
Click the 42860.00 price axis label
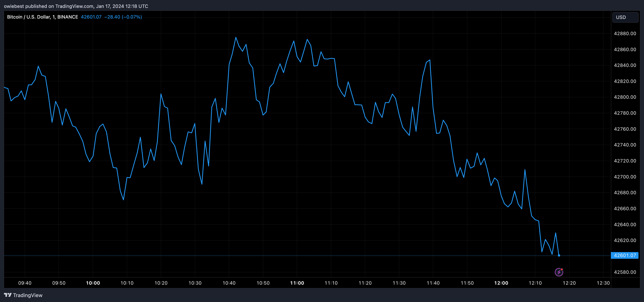625,50
